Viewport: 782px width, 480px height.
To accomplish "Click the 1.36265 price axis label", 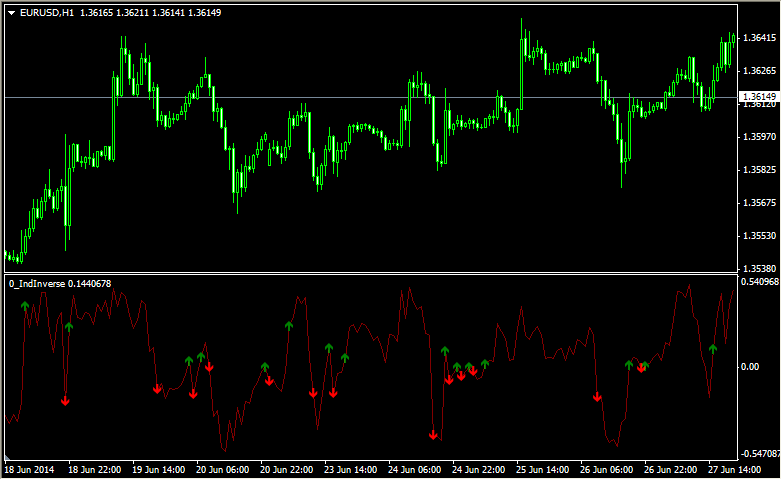I will point(759,71).
